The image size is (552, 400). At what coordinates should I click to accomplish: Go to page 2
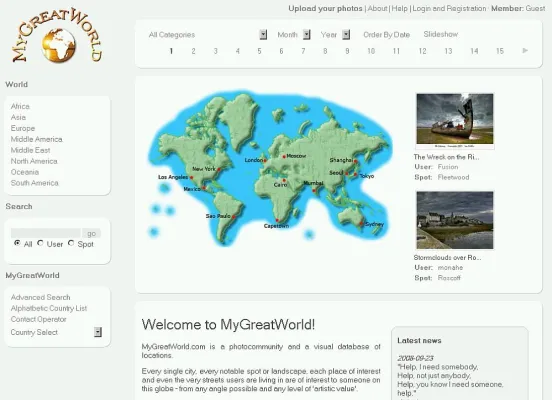click(193, 51)
